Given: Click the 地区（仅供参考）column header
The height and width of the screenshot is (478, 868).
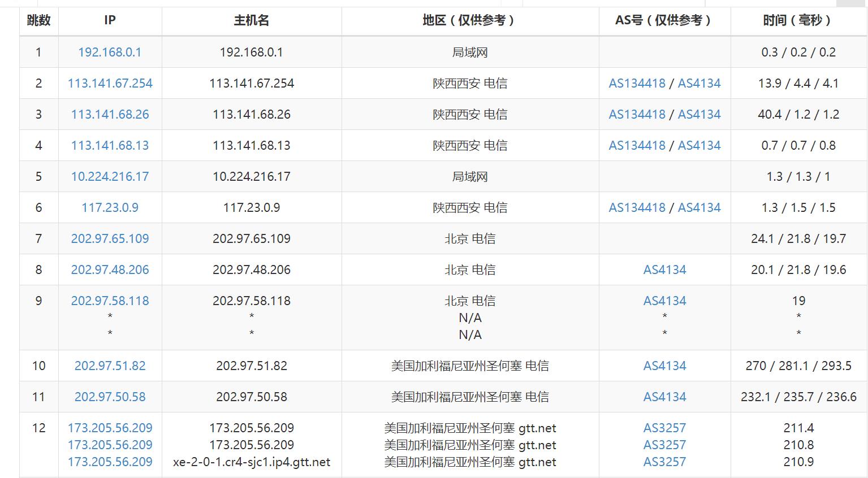Looking at the screenshot, I should click(470, 20).
